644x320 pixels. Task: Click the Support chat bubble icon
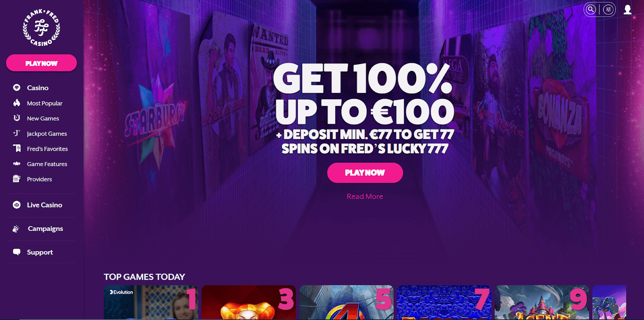tap(17, 252)
